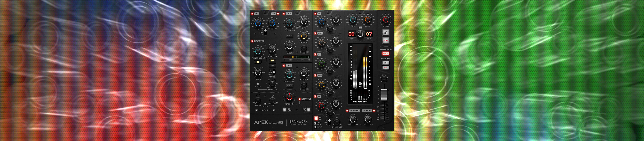
Task: Click the gate threshold -30 value field
Action: (x=258, y=62)
